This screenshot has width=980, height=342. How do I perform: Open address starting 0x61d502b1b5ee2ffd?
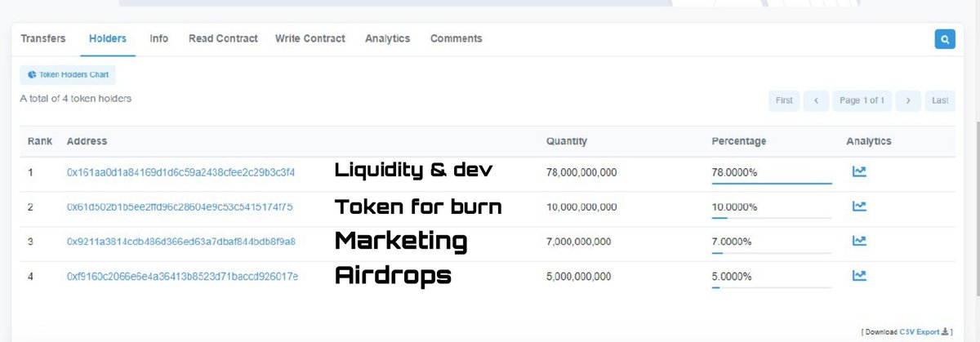pyautogui.click(x=180, y=207)
